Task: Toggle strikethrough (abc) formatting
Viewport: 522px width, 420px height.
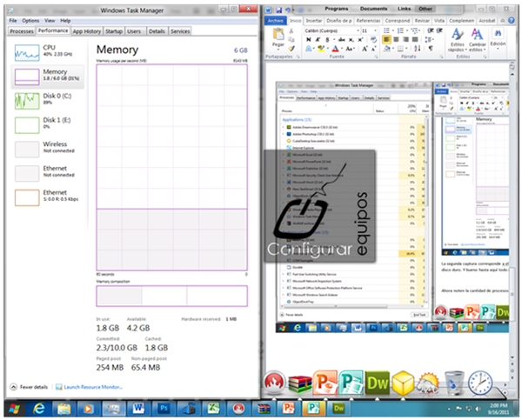Action: [x=341, y=40]
